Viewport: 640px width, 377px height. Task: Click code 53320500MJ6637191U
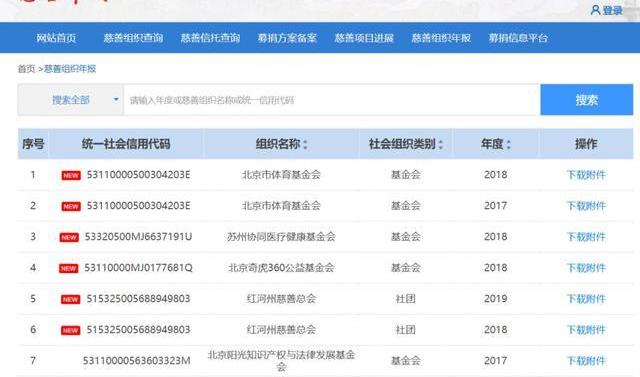(x=138, y=237)
